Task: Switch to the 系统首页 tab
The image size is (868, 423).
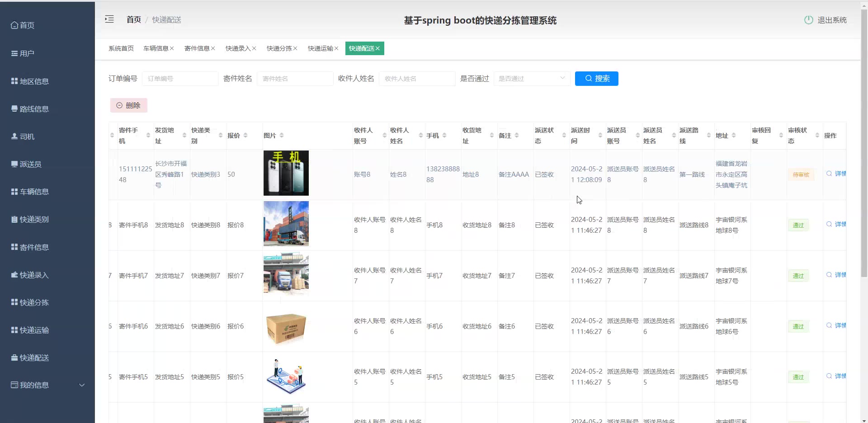Action: click(121, 48)
